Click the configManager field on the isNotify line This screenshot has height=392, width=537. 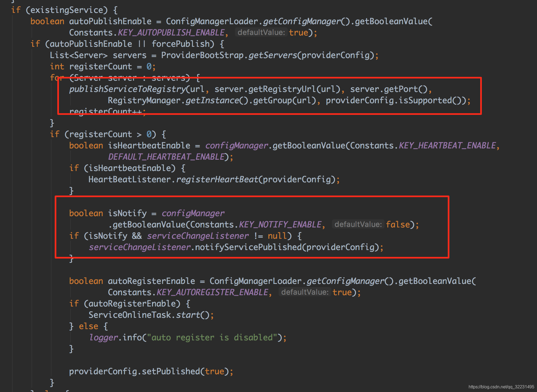click(x=193, y=213)
